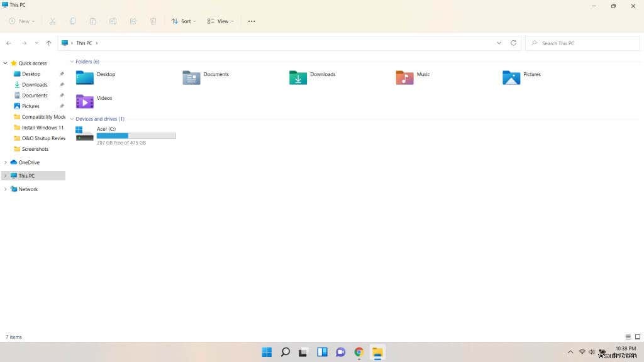Open the volume speaker tray icon
The height and width of the screenshot is (362, 644).
pos(591,352)
